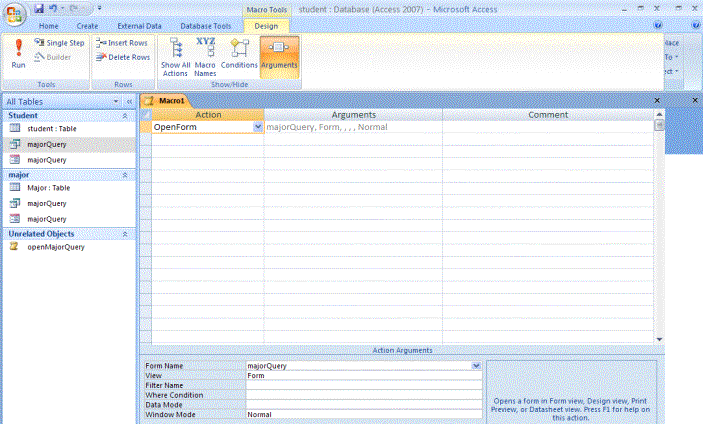Click Insert Rows in Rows group
Viewport: 703px width, 424px height.
122,43
